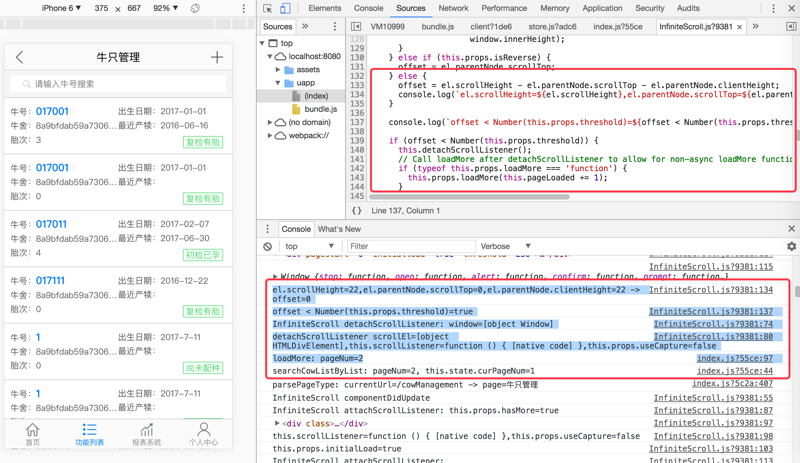Open the console settings gear icon
The width and height of the screenshot is (800, 463).
coord(791,246)
